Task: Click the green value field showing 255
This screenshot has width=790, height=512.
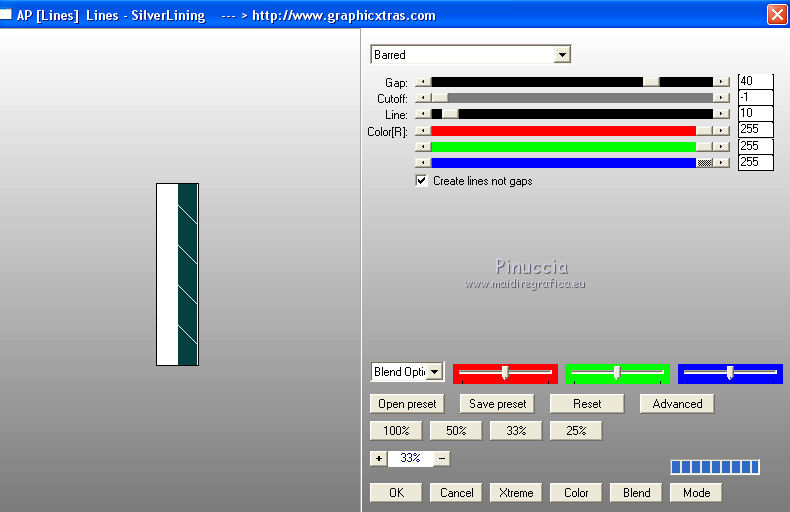Action: (x=755, y=146)
